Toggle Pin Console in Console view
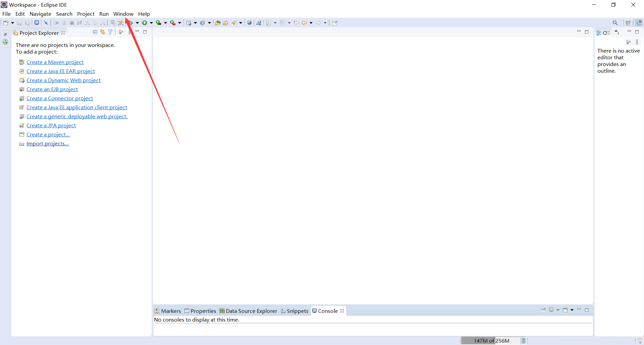The width and height of the screenshot is (644, 345). [x=543, y=310]
